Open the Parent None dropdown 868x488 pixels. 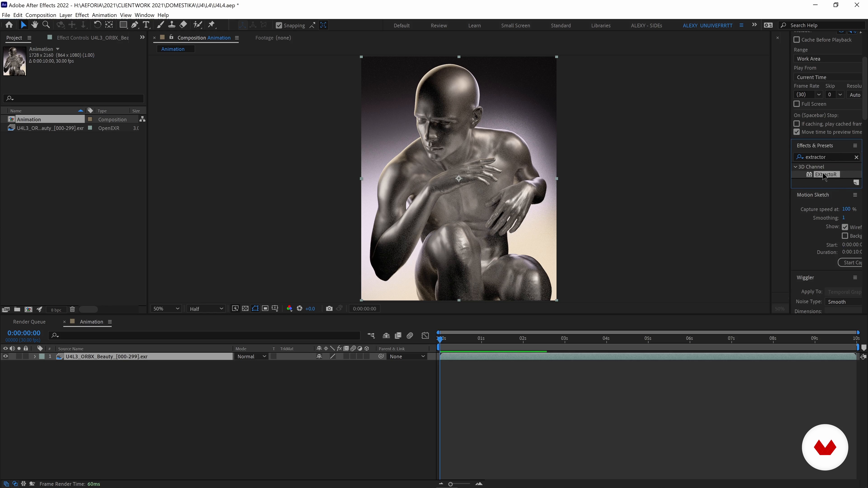pyautogui.click(x=407, y=356)
